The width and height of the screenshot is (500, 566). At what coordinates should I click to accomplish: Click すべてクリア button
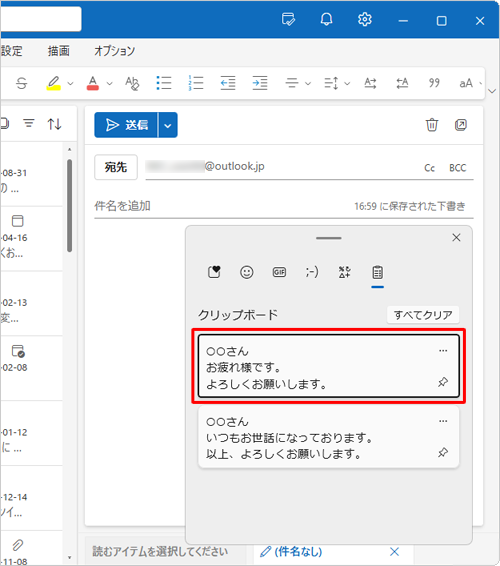tap(423, 315)
